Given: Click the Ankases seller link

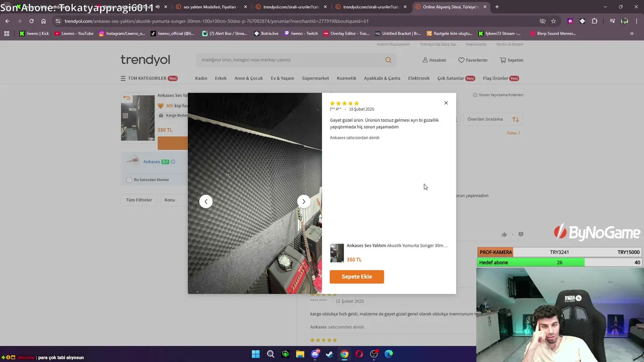Looking at the screenshot, I should [151, 162].
